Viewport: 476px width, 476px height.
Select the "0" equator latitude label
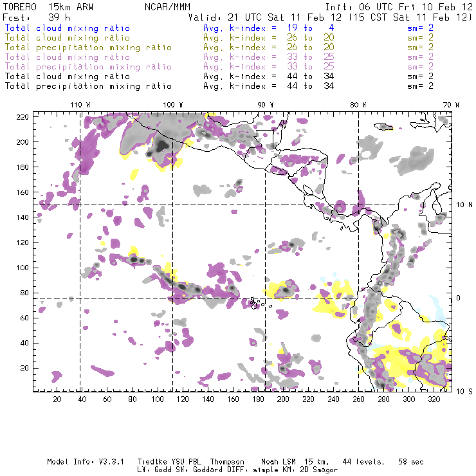click(459, 298)
